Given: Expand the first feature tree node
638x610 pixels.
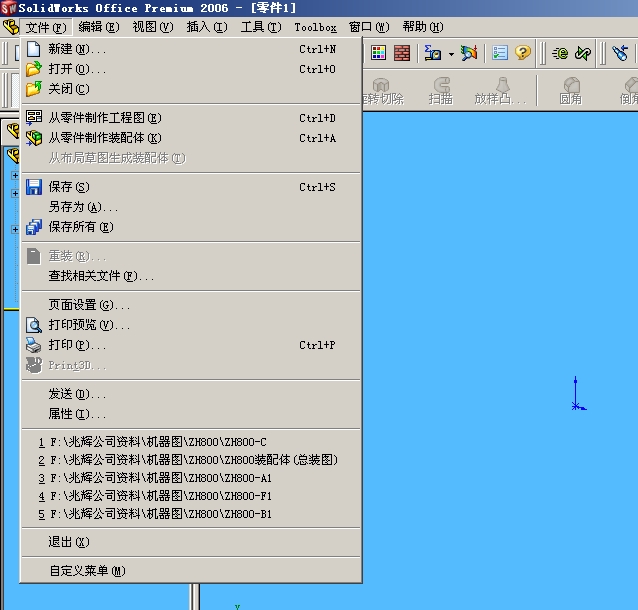Looking at the screenshot, I should (x=15, y=175).
